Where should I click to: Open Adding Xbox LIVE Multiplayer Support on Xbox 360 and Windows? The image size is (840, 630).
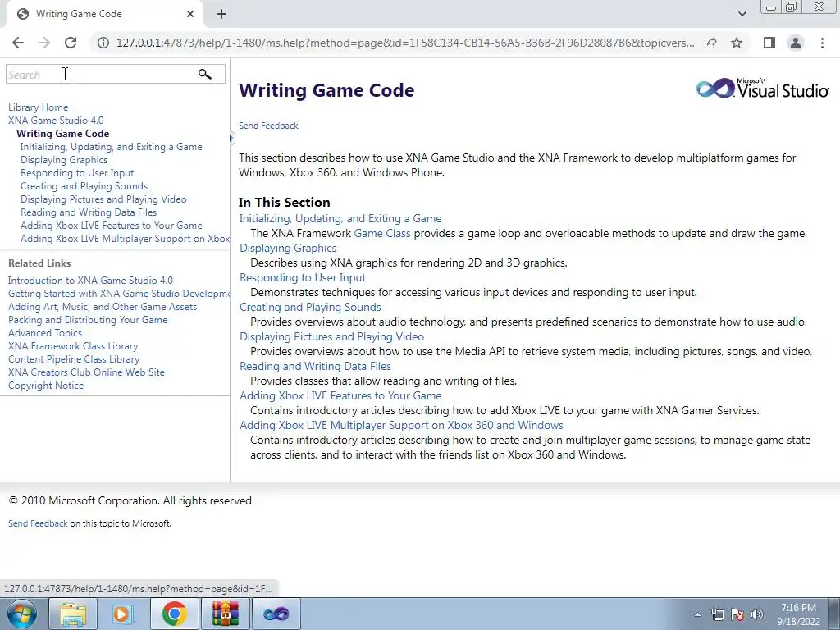pos(401,425)
